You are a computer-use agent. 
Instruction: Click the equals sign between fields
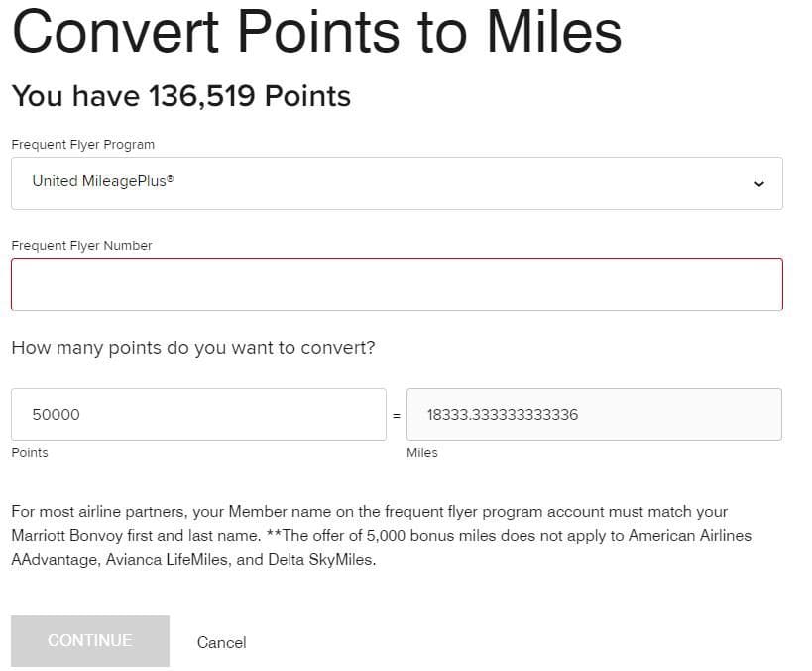click(x=396, y=414)
